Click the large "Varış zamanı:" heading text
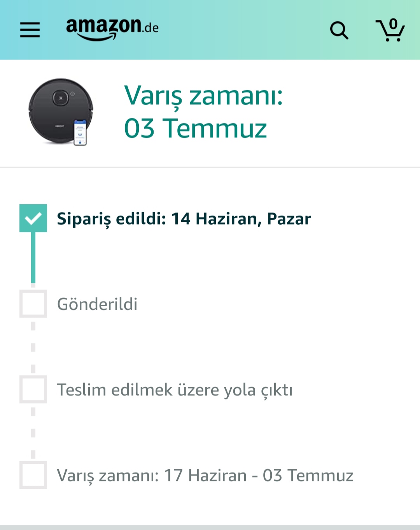Image resolution: width=420 pixels, height=530 pixels. 203,95
